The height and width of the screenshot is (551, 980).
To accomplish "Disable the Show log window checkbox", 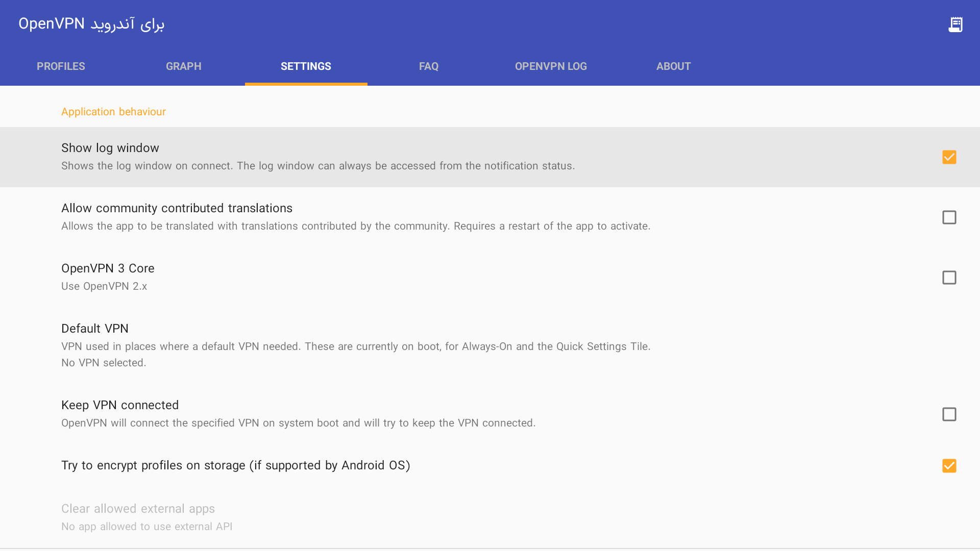I will click(x=949, y=157).
